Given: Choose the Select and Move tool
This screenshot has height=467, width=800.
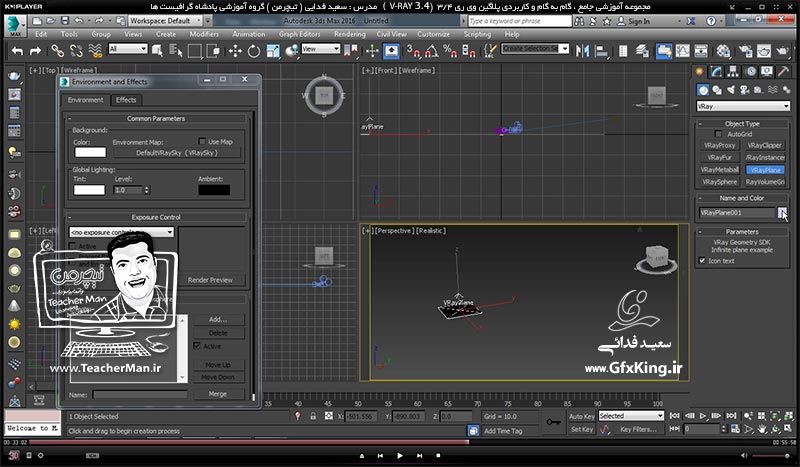Looking at the screenshot, I should (x=235, y=51).
